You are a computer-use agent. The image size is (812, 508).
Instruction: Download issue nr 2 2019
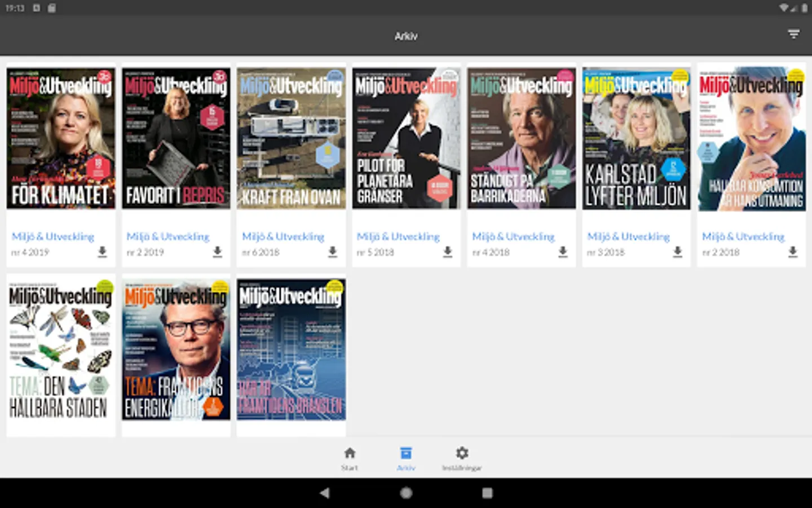pyautogui.click(x=217, y=252)
